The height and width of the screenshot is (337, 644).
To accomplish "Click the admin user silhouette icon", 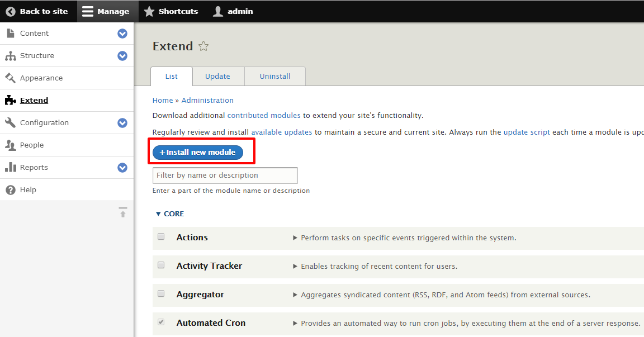I will pos(218,11).
